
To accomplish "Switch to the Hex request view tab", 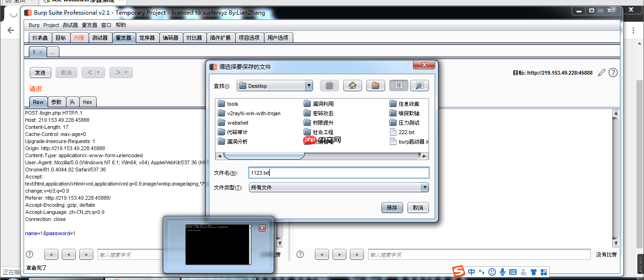I will pyautogui.click(x=88, y=102).
